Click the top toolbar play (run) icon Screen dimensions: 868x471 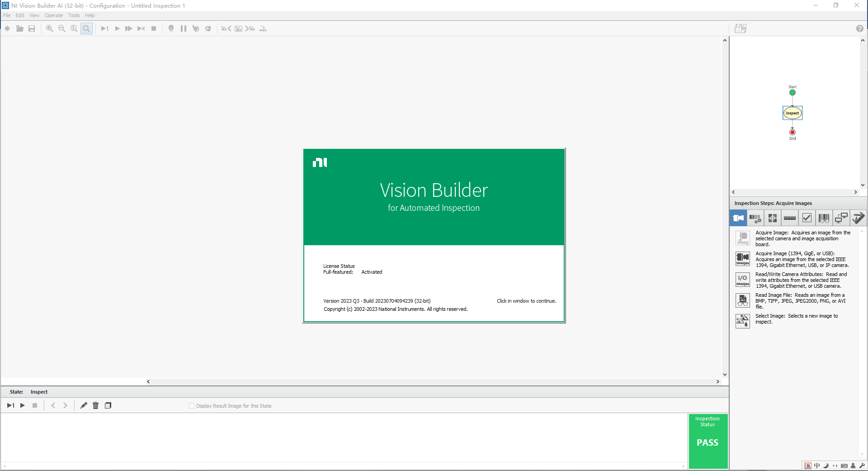[117, 29]
